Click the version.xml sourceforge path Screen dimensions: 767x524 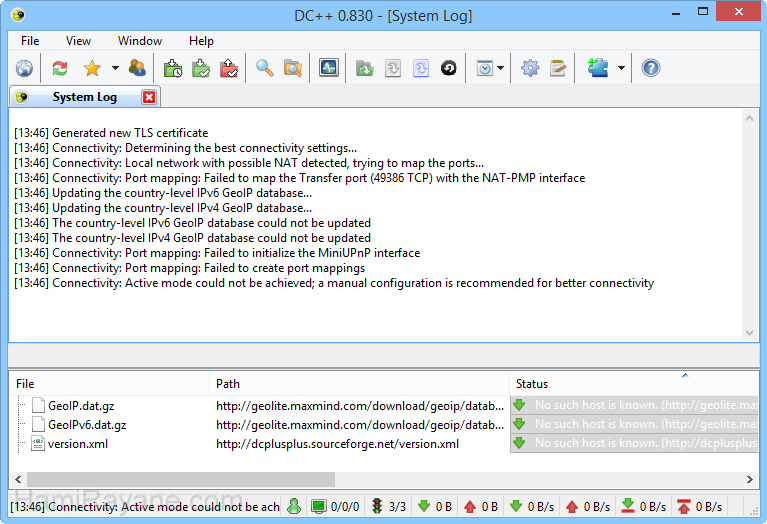click(x=338, y=444)
